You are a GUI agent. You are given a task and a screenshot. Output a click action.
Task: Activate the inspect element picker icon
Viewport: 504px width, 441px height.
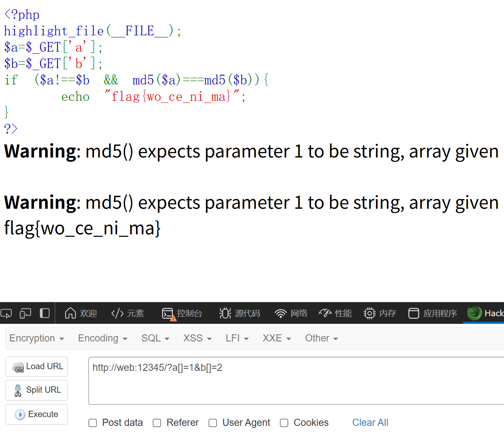tap(6, 313)
